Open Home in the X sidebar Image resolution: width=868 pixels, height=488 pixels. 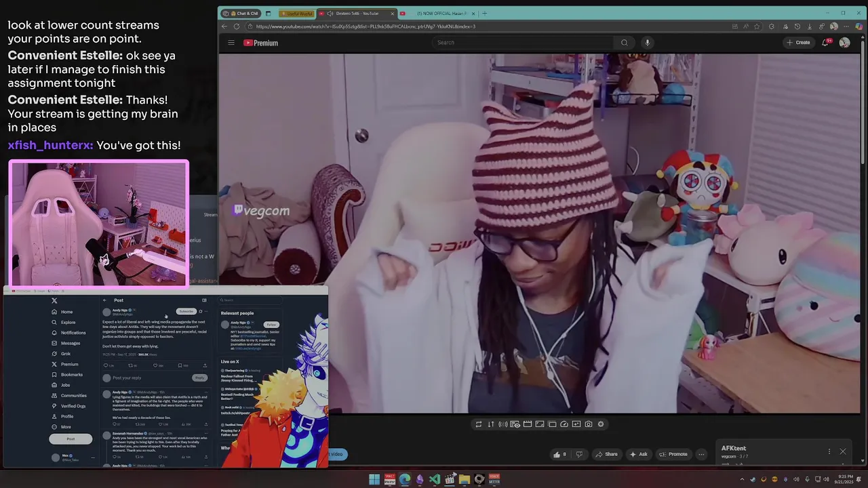[62, 312]
